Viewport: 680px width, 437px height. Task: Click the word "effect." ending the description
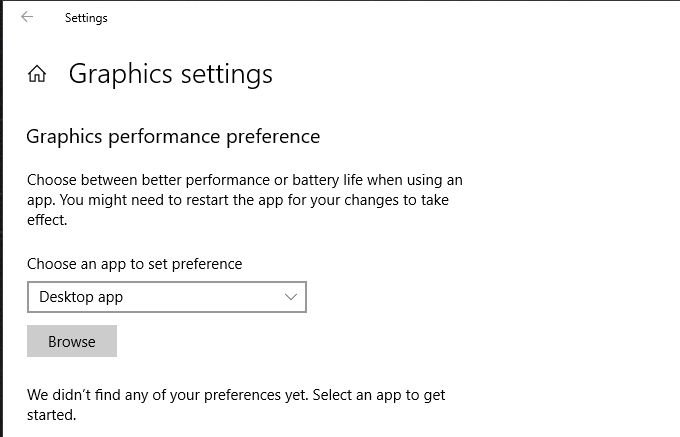tap(47, 219)
